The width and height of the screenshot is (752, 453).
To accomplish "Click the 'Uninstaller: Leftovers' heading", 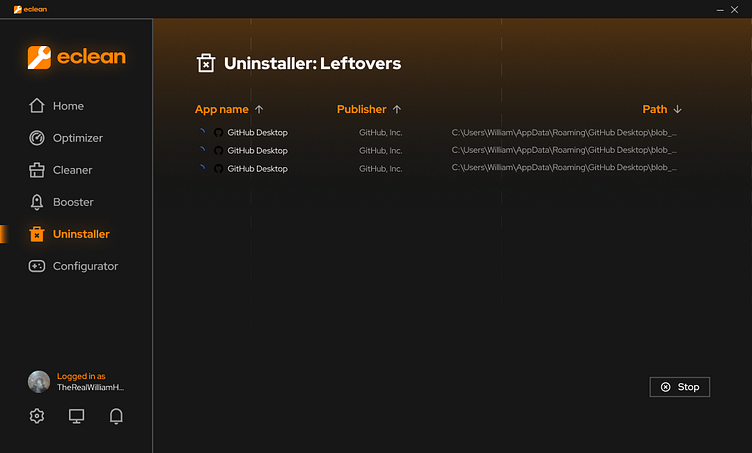I will [x=312, y=63].
